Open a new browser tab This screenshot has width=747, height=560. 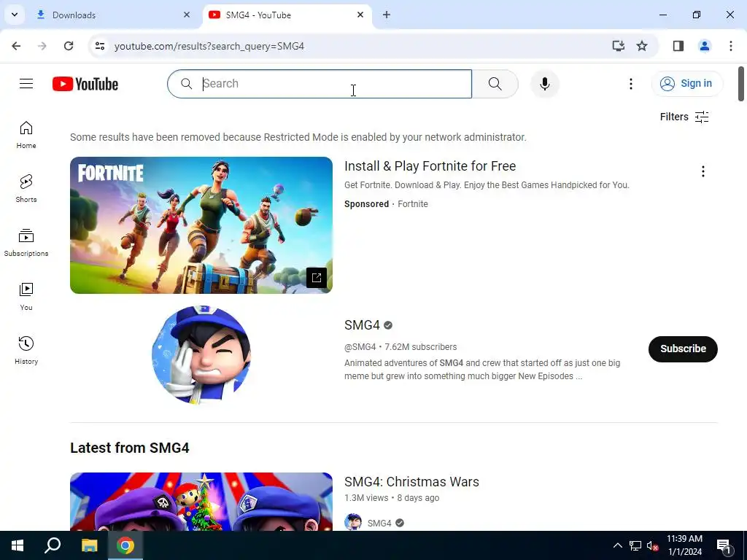[387, 15]
